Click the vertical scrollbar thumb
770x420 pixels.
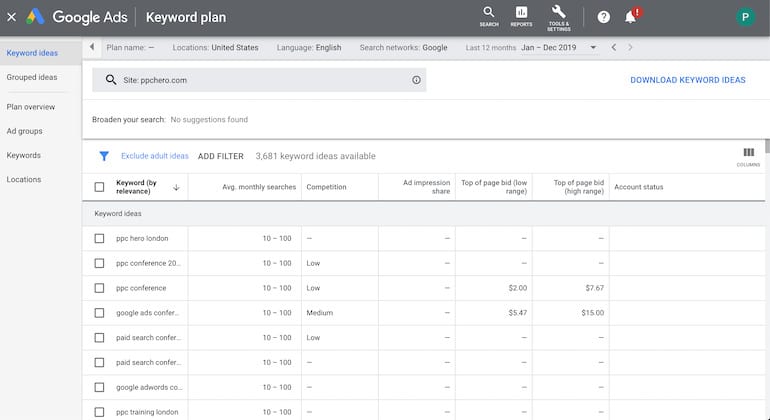tap(767, 146)
